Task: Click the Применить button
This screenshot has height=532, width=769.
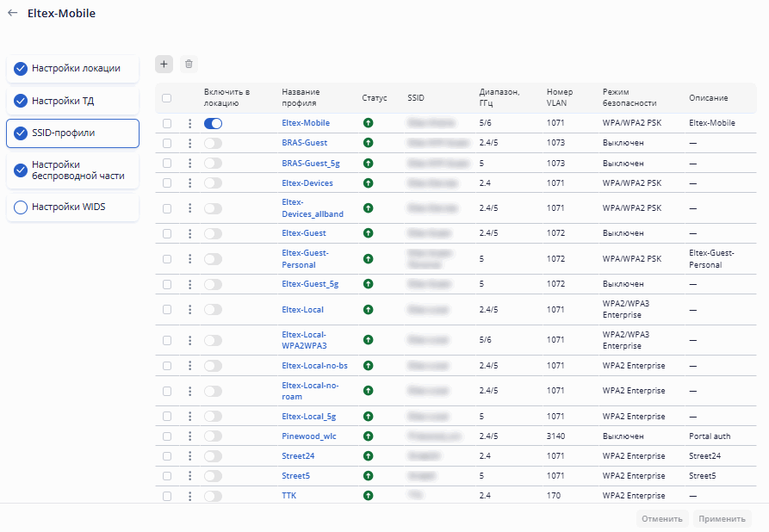Action: [722, 519]
